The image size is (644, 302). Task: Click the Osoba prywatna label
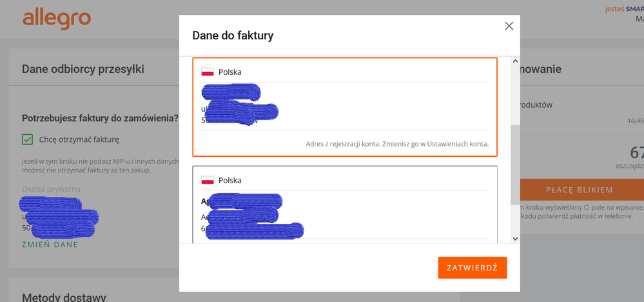[x=51, y=190]
